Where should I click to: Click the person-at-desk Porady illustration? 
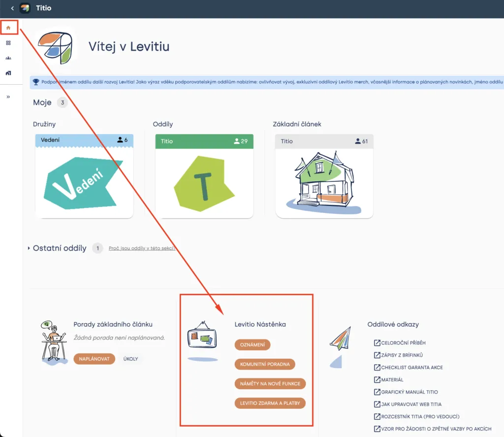(54, 343)
